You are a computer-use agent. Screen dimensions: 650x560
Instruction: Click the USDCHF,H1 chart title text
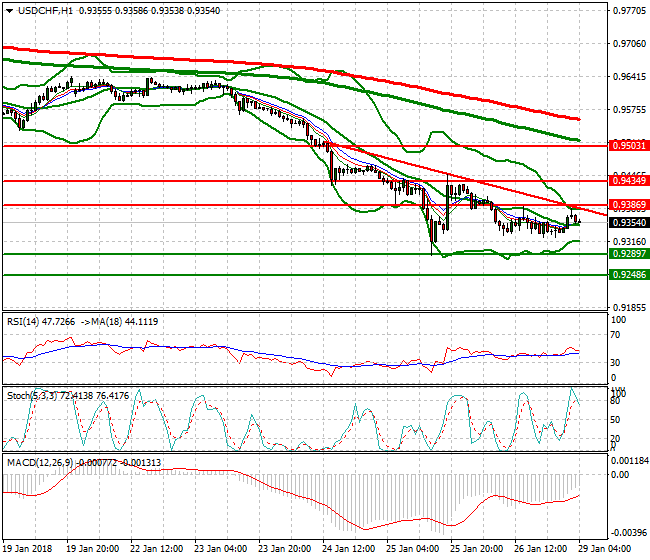tap(46, 11)
